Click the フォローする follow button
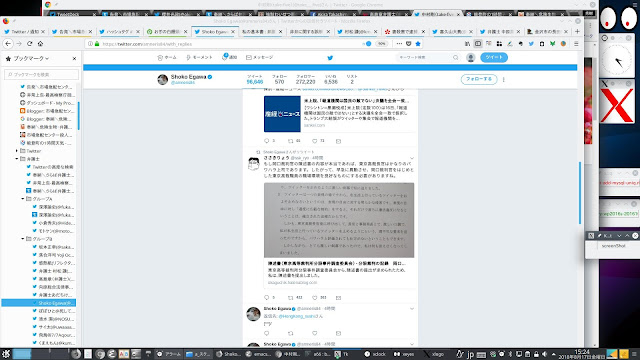The image size is (640, 360). (479, 79)
